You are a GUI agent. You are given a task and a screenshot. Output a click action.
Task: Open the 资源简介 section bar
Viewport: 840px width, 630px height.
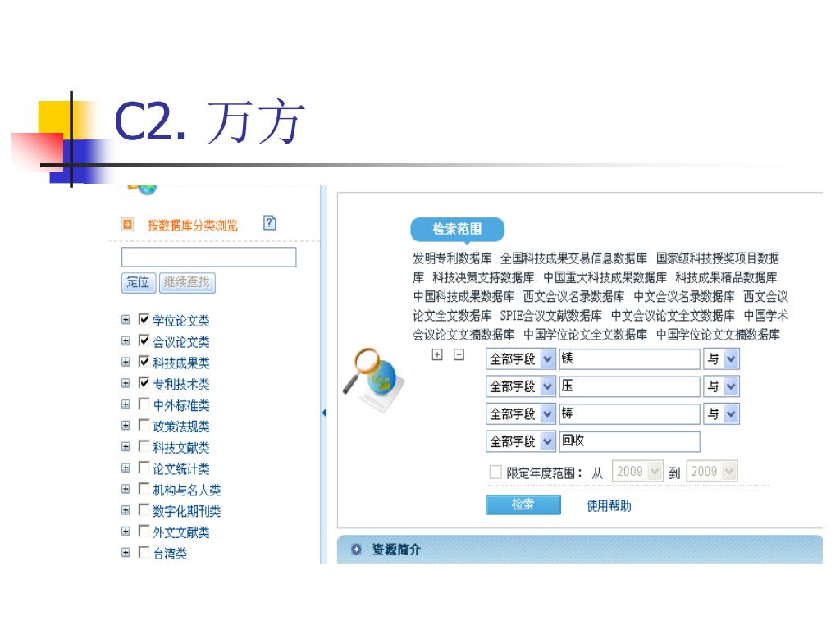pos(580,549)
